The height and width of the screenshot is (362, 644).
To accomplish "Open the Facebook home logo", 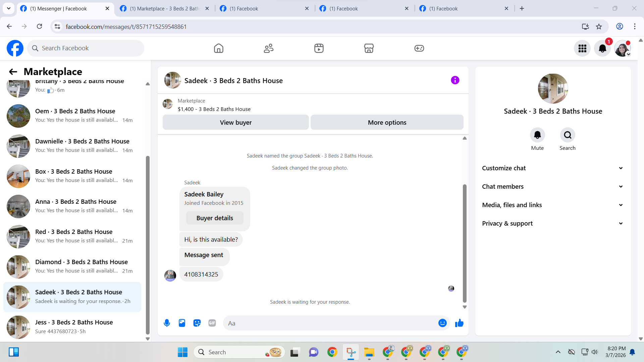I will point(15,48).
